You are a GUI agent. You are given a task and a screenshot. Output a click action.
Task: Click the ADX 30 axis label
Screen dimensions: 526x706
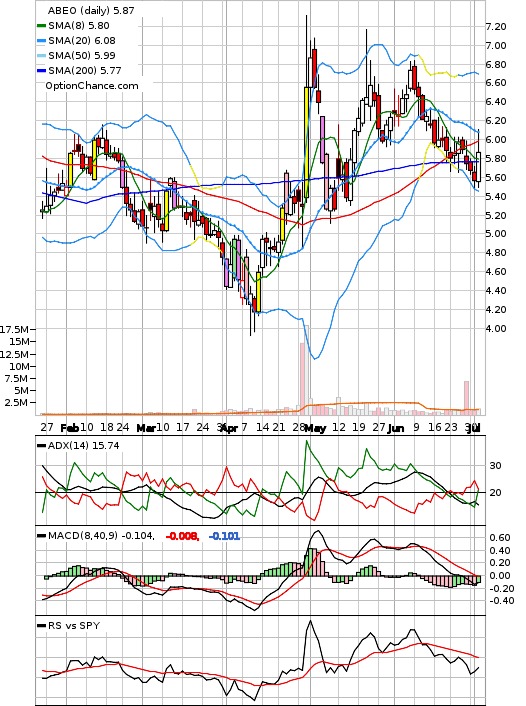495,466
